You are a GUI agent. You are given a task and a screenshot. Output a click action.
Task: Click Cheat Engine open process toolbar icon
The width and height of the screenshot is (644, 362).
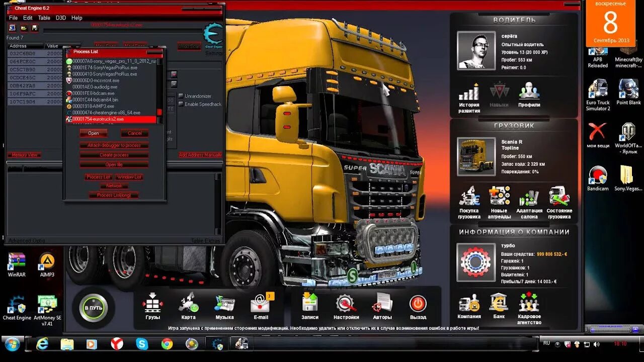pos(12,28)
